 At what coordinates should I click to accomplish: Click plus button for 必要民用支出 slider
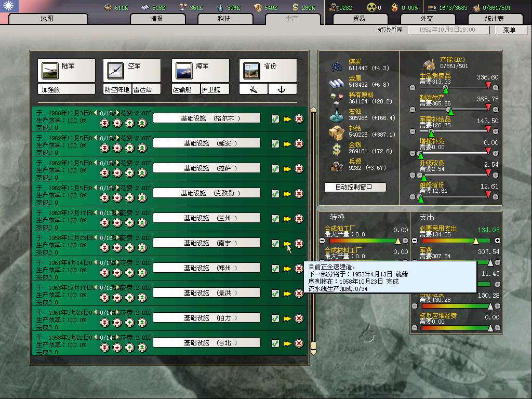(497, 241)
